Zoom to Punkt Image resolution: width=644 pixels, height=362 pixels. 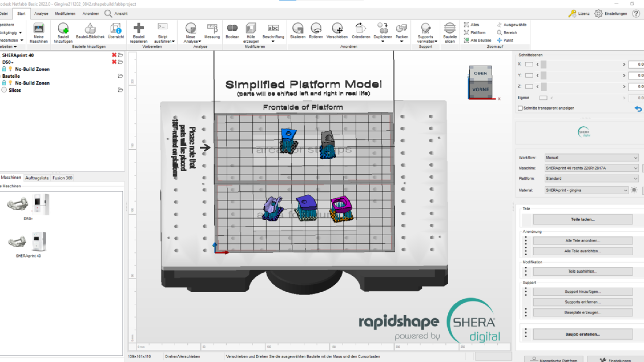[x=505, y=40]
